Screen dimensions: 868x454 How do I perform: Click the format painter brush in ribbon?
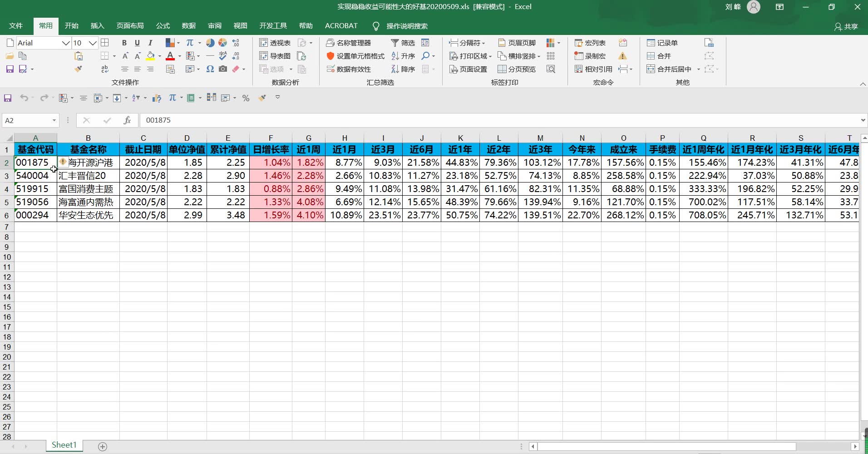click(x=79, y=69)
